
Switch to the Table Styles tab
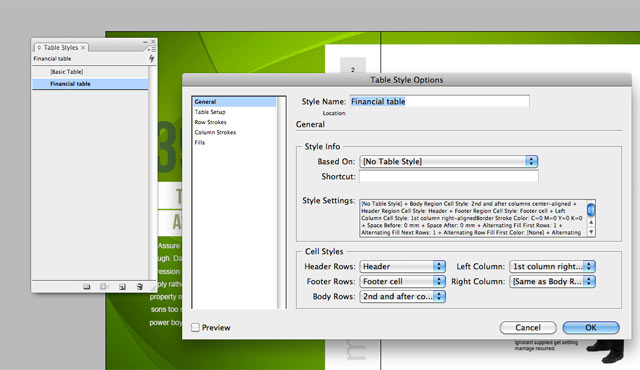point(60,47)
